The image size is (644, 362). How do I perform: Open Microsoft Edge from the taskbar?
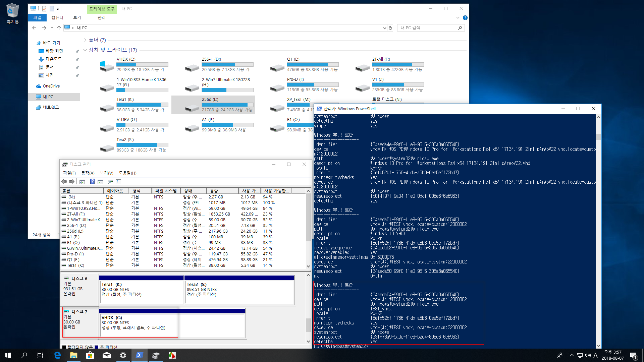pos(57,355)
